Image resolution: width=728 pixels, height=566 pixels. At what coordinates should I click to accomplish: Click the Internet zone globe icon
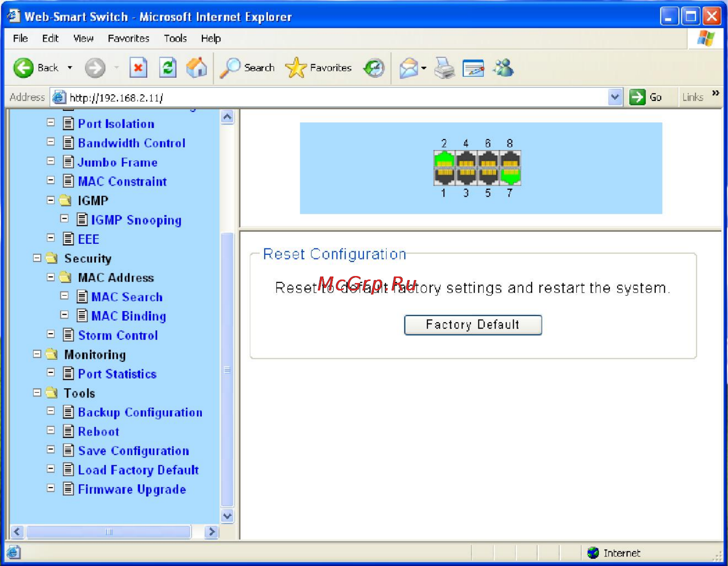593,552
